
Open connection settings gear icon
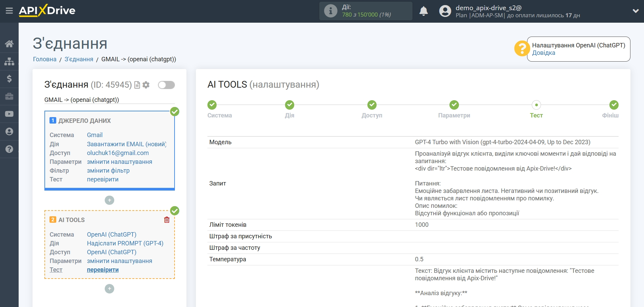(146, 85)
